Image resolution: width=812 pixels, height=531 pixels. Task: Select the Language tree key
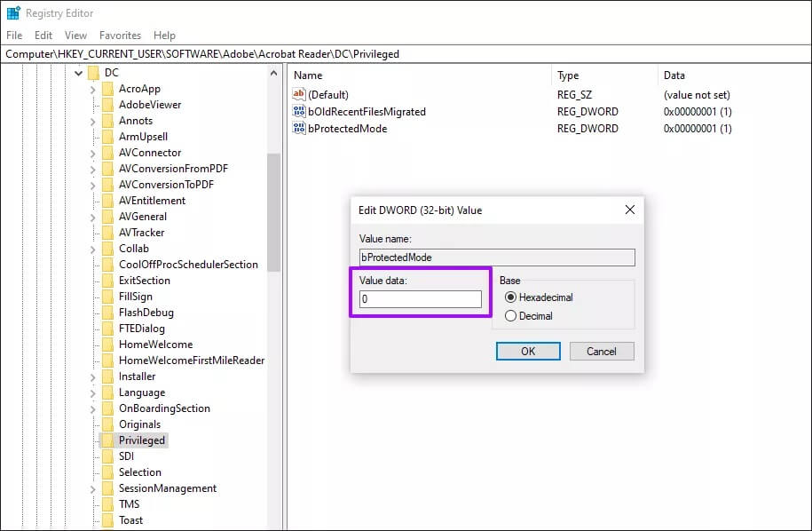(142, 392)
